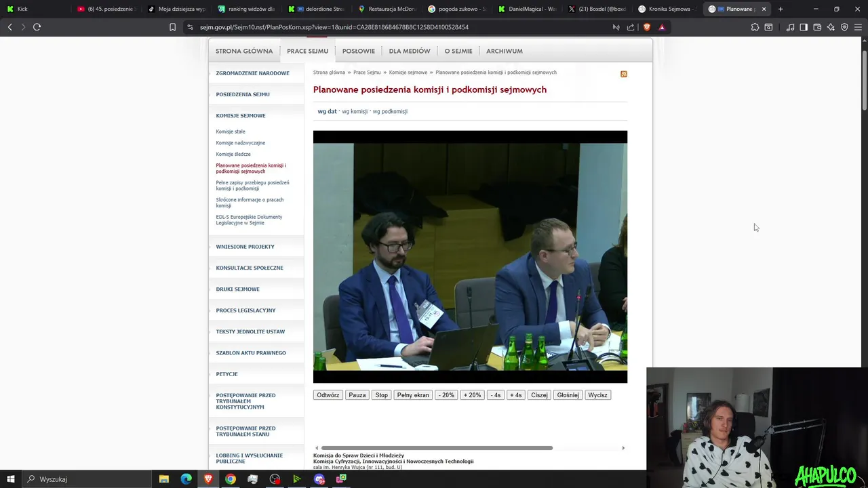868x488 pixels.
Task: Click the '+ 20%' speed button
Action: [472, 395]
